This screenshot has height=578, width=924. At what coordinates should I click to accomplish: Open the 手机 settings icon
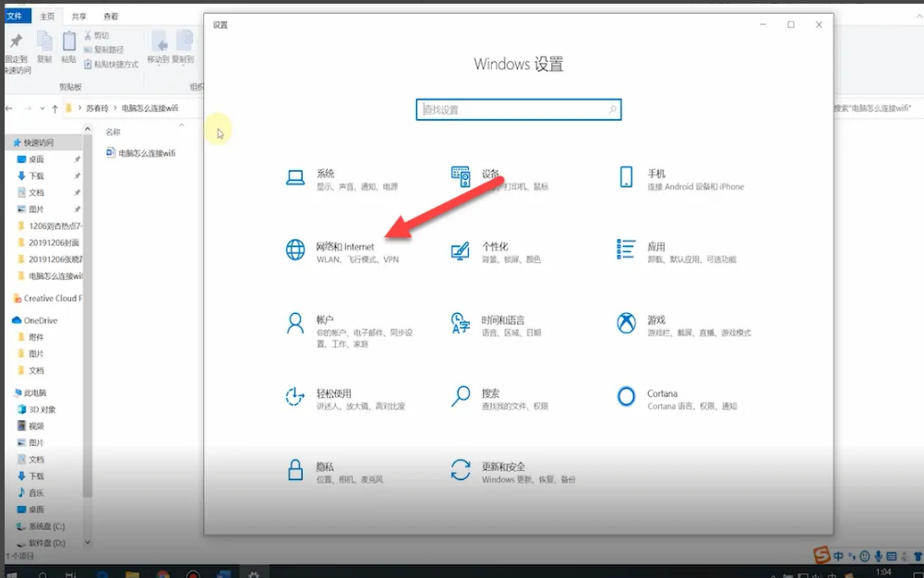[x=627, y=177]
